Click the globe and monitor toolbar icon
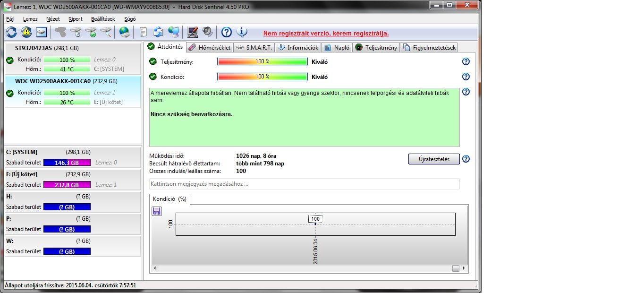The height and width of the screenshot is (293, 644). pos(174,32)
